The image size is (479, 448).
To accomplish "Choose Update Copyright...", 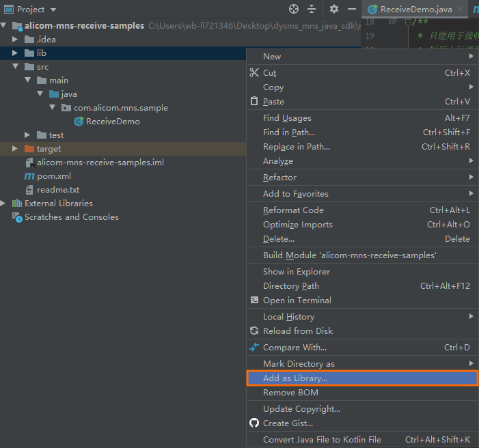I will pos(362,409).
